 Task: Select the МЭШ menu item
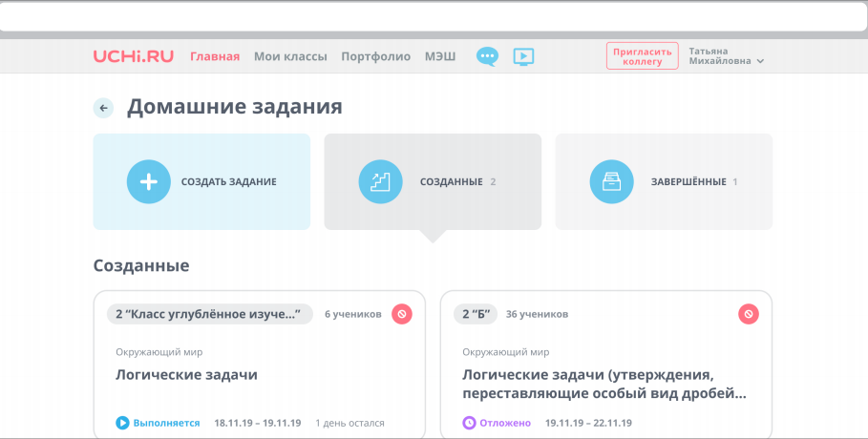click(x=440, y=56)
